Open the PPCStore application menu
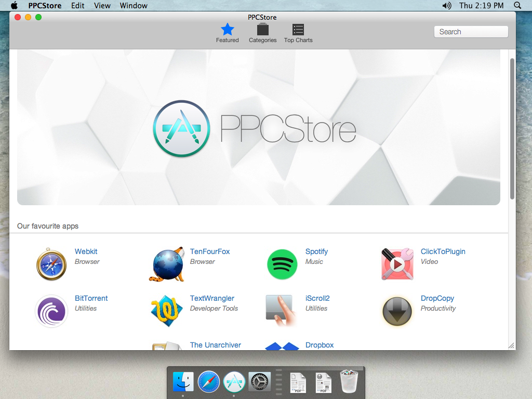Viewport: 532px width, 399px height. point(45,5)
